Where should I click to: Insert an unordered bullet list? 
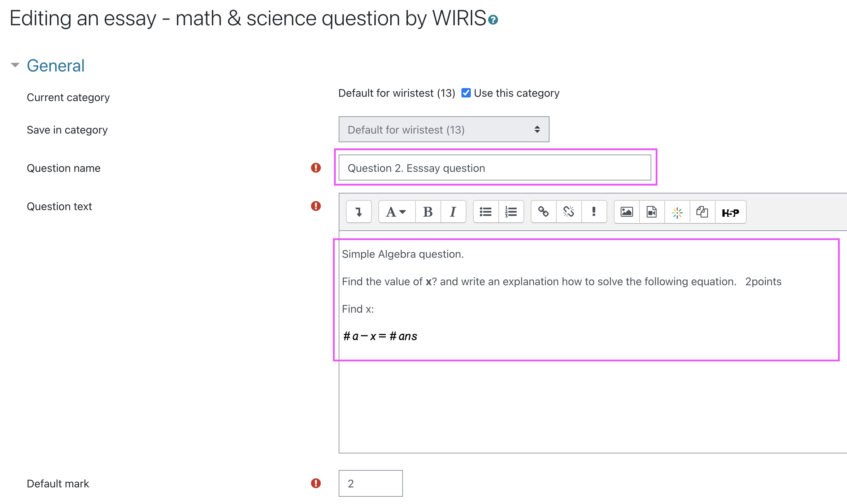pos(486,212)
